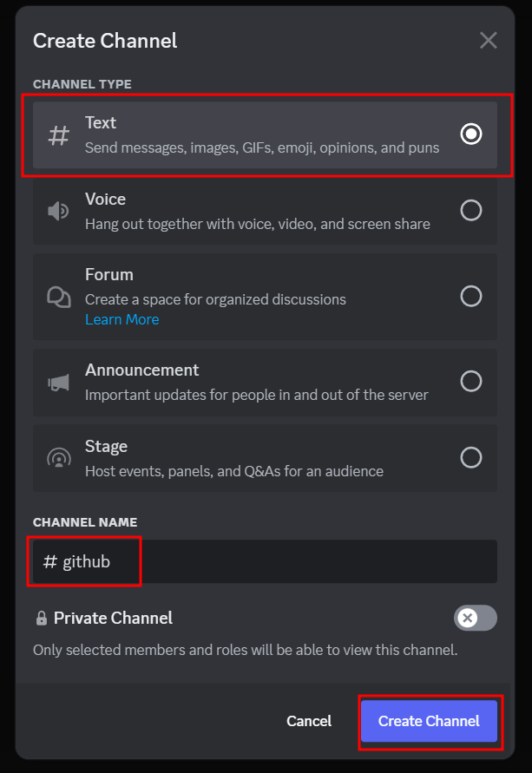Click the Create Channel button
This screenshot has height=773, width=532.
point(429,721)
